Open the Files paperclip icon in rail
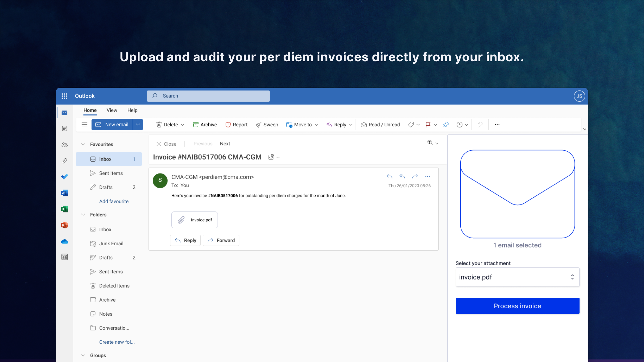 65,161
